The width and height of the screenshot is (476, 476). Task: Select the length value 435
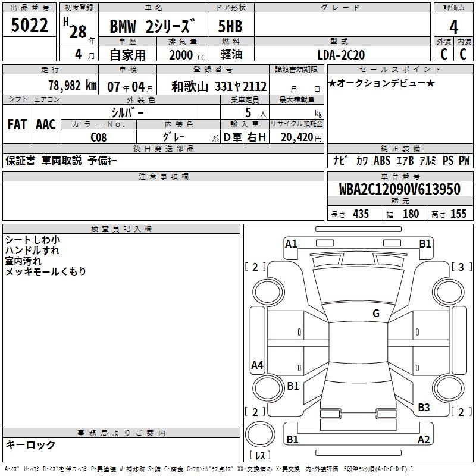tap(361, 214)
